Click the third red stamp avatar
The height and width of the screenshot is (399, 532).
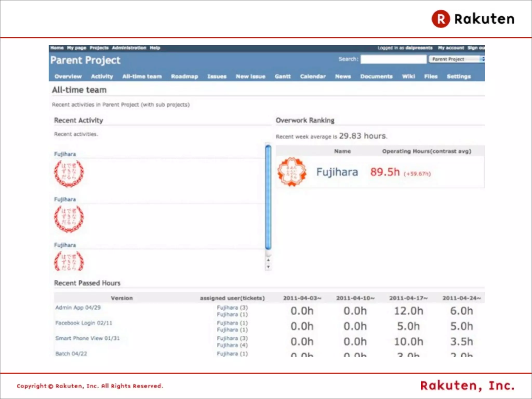tap(69, 261)
